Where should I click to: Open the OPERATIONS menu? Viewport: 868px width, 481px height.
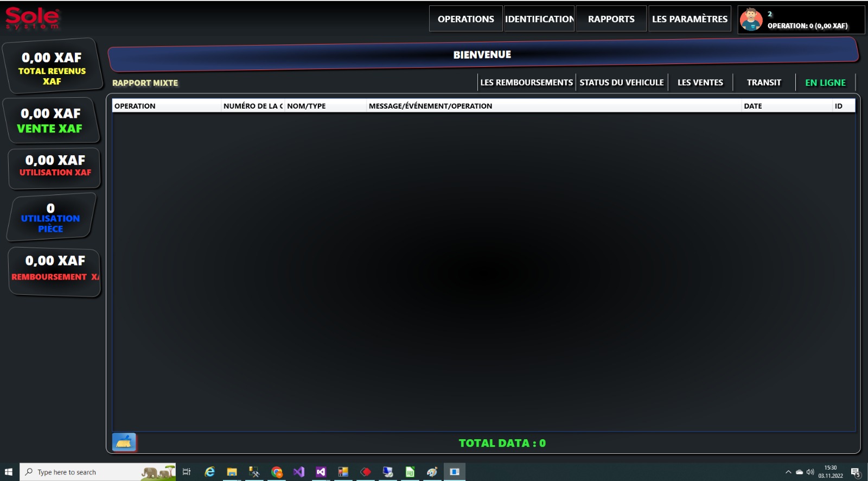coord(465,19)
